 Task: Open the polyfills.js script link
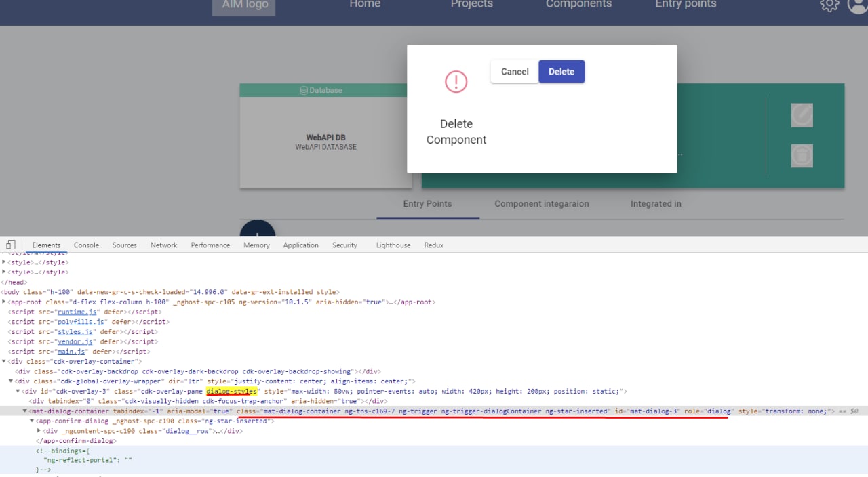point(81,322)
